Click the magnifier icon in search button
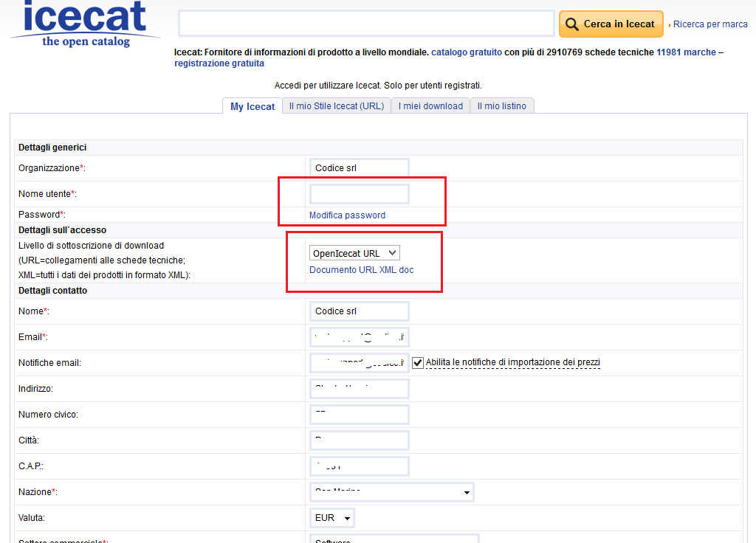Viewport: 756px width, 543px height. 572,24
